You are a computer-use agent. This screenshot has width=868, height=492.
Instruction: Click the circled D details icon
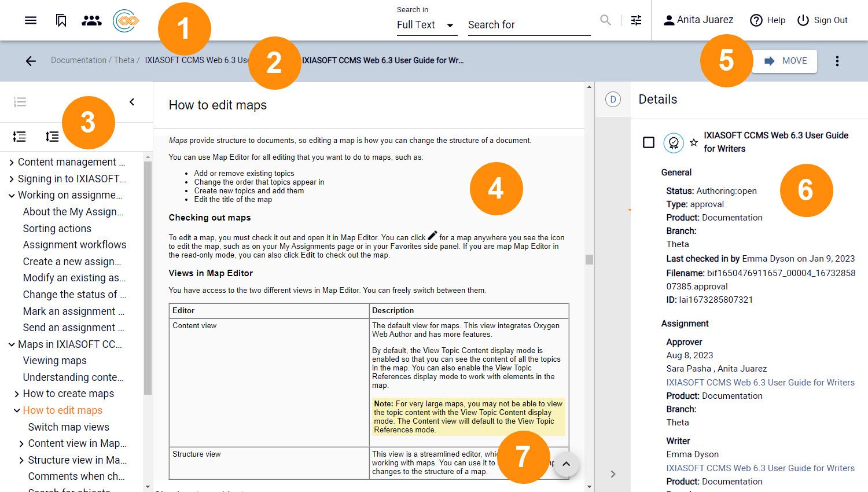[x=613, y=100]
